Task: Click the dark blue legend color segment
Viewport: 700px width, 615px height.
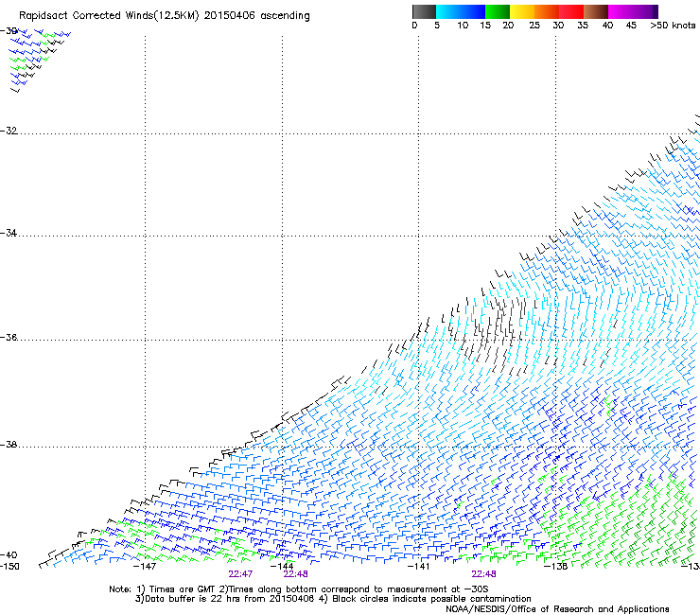Action: 473,11
